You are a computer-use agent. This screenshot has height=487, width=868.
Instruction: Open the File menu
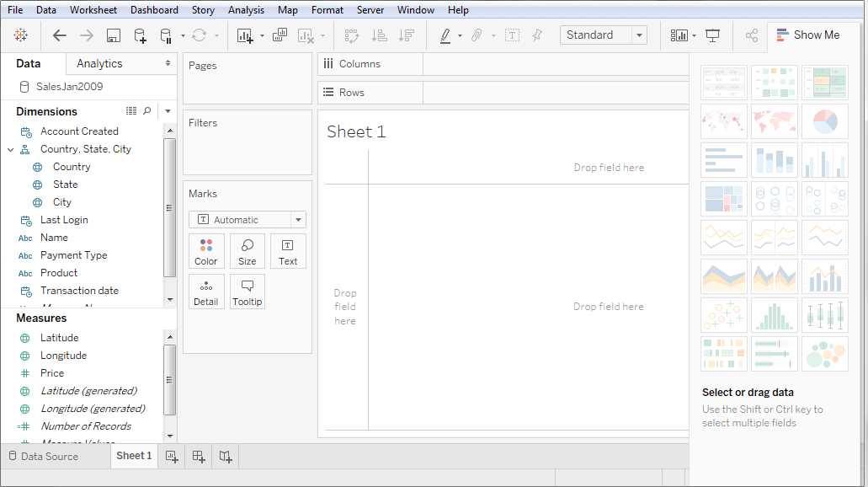click(x=15, y=10)
